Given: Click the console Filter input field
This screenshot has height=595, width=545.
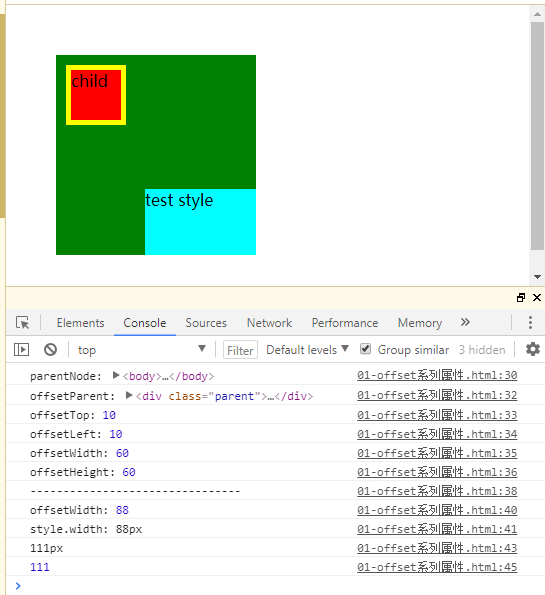Looking at the screenshot, I should (x=240, y=349).
